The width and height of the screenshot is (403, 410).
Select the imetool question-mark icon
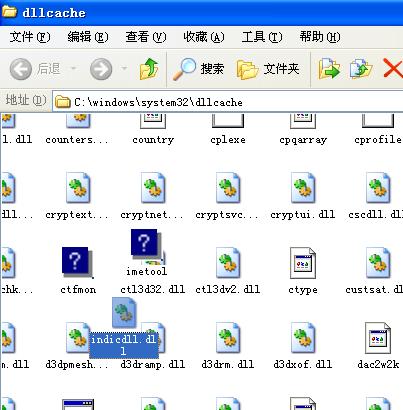click(145, 243)
